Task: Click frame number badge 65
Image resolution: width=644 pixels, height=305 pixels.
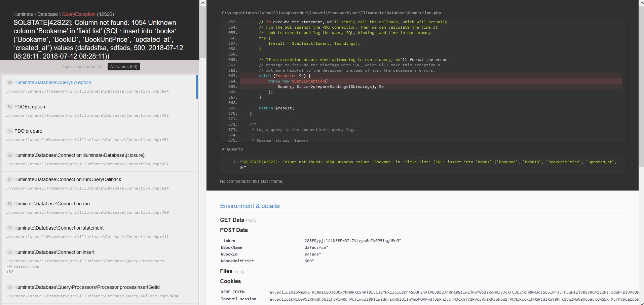Action: (x=10, y=82)
